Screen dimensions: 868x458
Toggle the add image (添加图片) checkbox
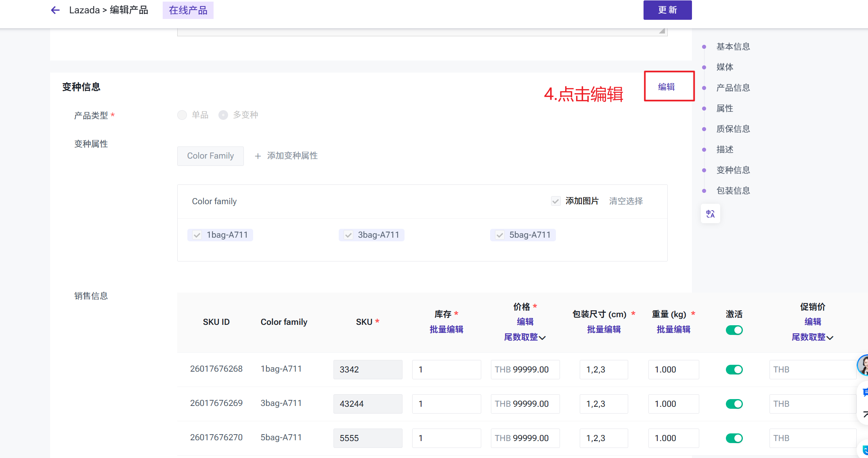point(556,201)
